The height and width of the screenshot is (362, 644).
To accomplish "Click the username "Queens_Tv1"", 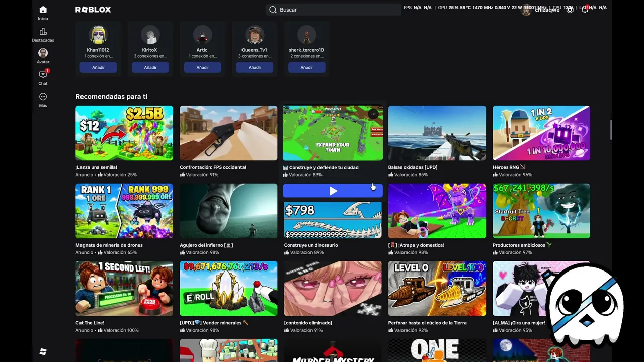I will pyautogui.click(x=255, y=50).
